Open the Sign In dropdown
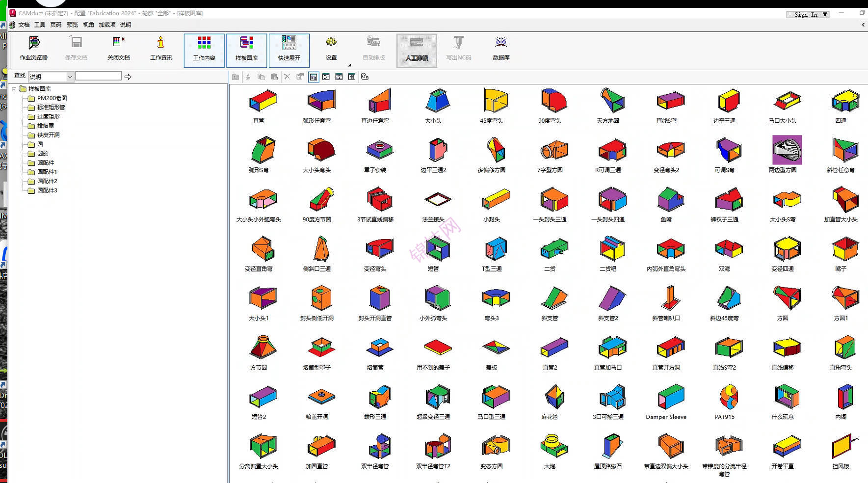Screen dimensions: 868x483 pos(825,15)
